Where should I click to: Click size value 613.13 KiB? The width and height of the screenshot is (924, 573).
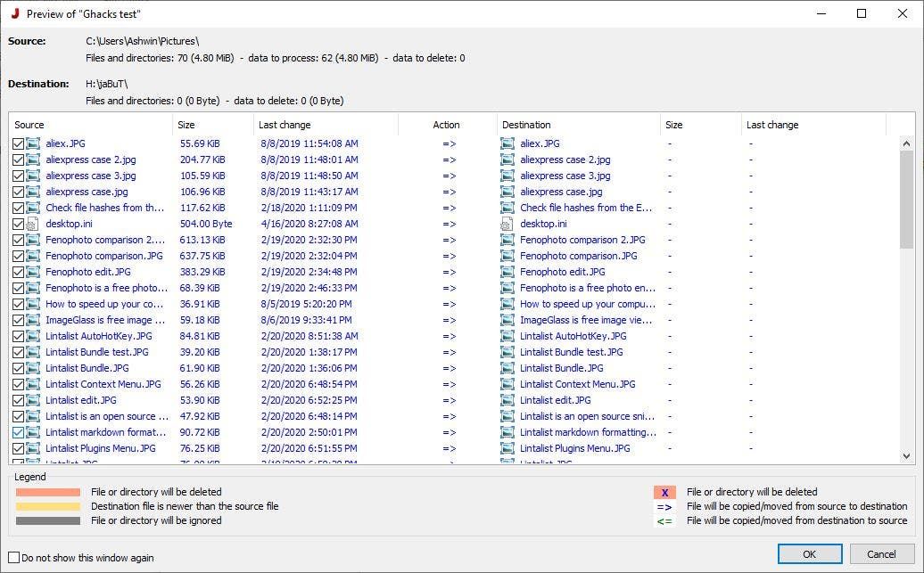click(x=202, y=241)
